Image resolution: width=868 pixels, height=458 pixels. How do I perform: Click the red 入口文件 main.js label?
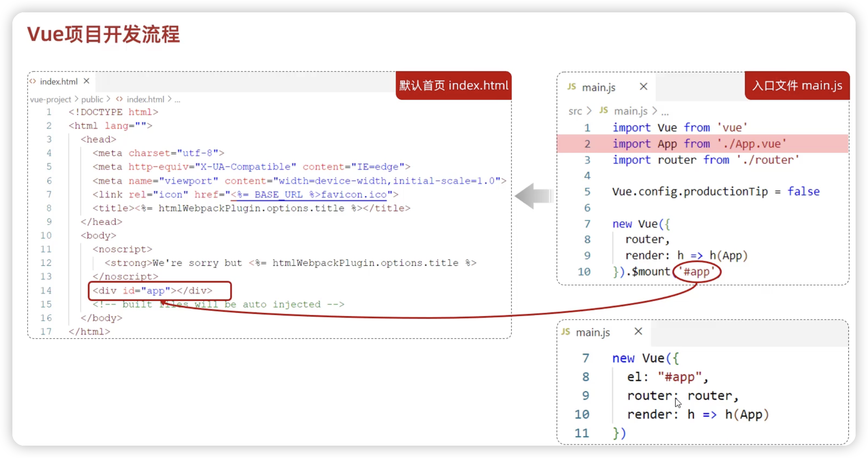[x=797, y=85]
